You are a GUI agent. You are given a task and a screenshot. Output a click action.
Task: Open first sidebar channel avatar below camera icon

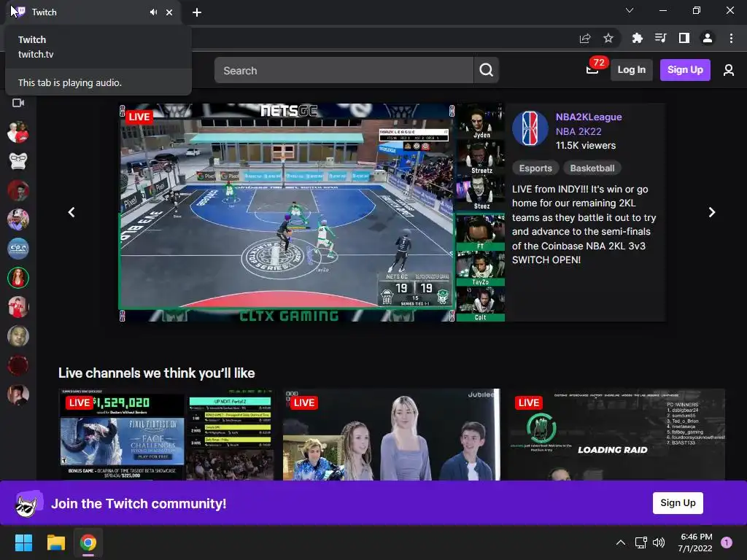18,133
